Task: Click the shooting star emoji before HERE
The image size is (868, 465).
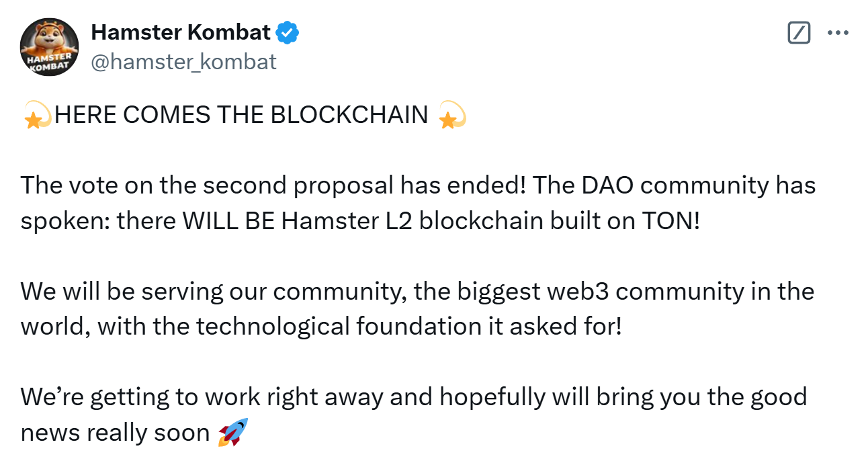Action: click(37, 116)
